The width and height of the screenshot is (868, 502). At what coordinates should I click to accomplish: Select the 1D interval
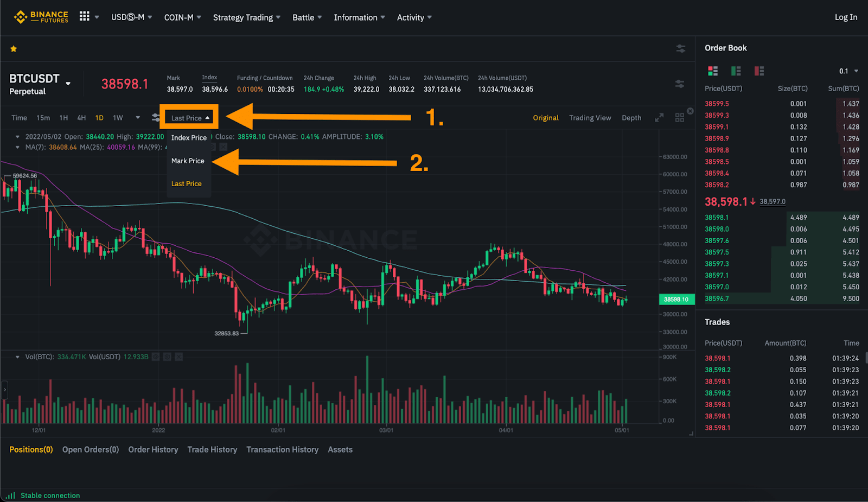(99, 118)
